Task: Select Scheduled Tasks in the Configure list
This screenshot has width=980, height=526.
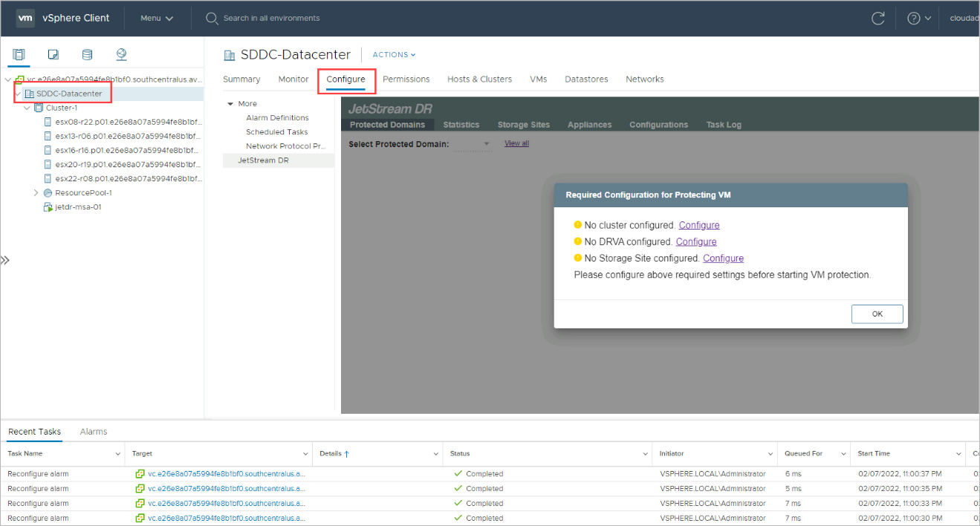Action: point(276,132)
